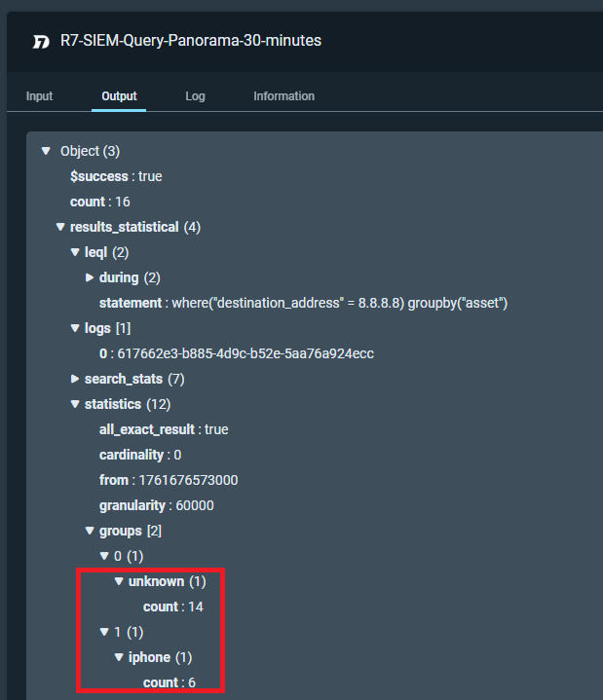Switch to the Input tab
603x700 pixels.
tap(39, 96)
